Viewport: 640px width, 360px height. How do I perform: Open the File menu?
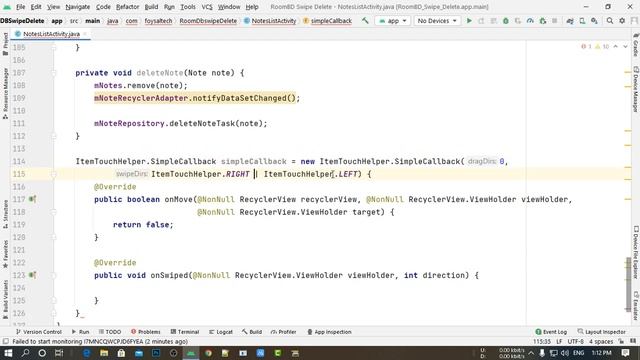(20, 7)
